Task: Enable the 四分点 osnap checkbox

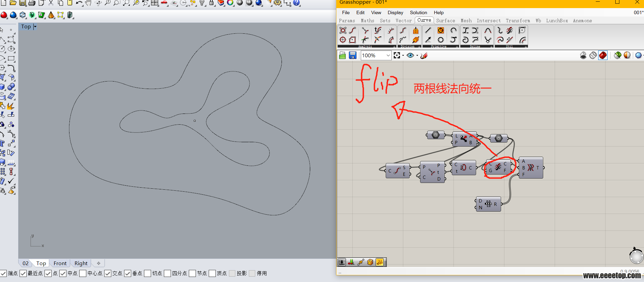Action: 168,273
